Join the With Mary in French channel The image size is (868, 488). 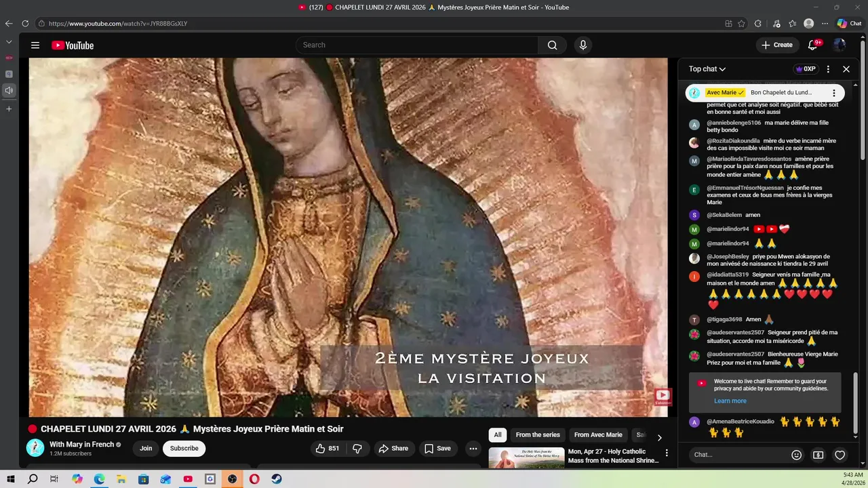(146, 448)
